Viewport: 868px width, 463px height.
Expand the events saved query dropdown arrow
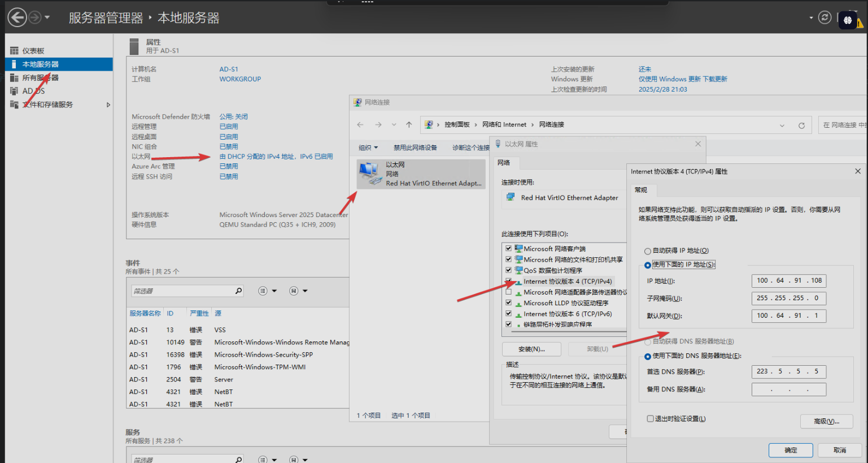pyautogui.click(x=305, y=291)
